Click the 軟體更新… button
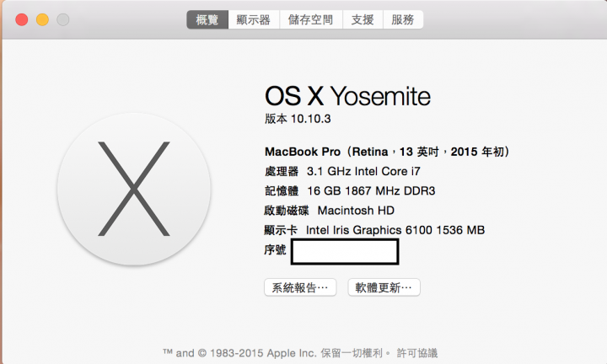Image resolution: width=607 pixels, height=364 pixels. [384, 287]
